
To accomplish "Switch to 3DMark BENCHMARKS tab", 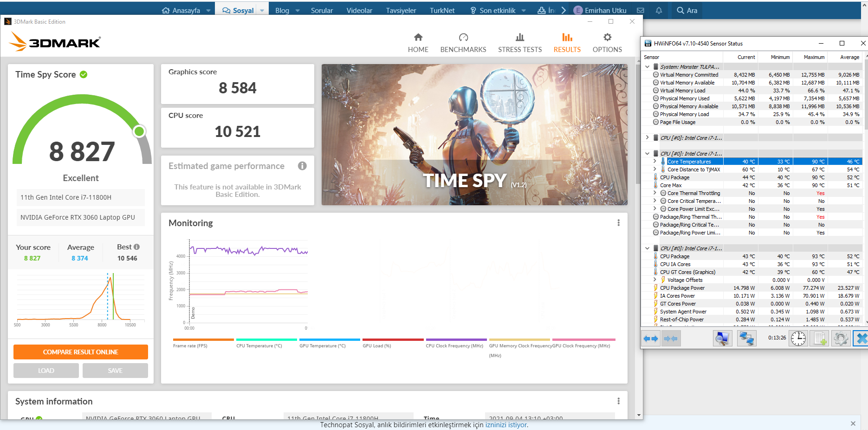I will click(463, 43).
